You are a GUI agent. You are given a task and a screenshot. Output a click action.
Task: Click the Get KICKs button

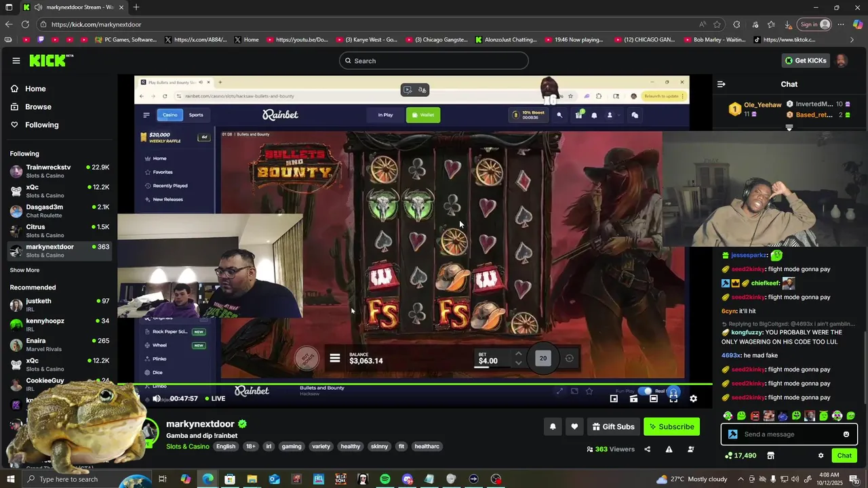806,60
